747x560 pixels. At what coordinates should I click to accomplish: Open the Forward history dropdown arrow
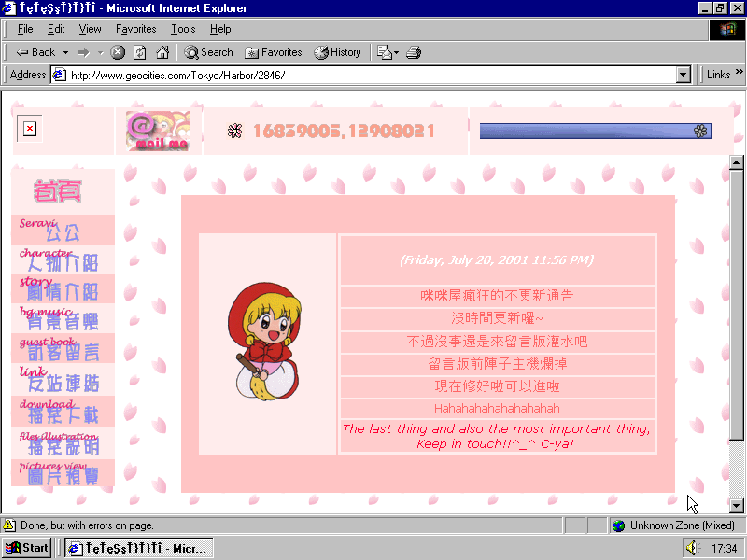pyautogui.click(x=101, y=52)
